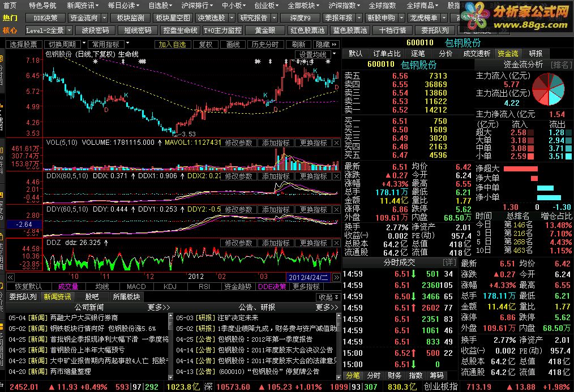Click the 复权 button
Viewport: 574px width, 392px height.
[205, 44]
